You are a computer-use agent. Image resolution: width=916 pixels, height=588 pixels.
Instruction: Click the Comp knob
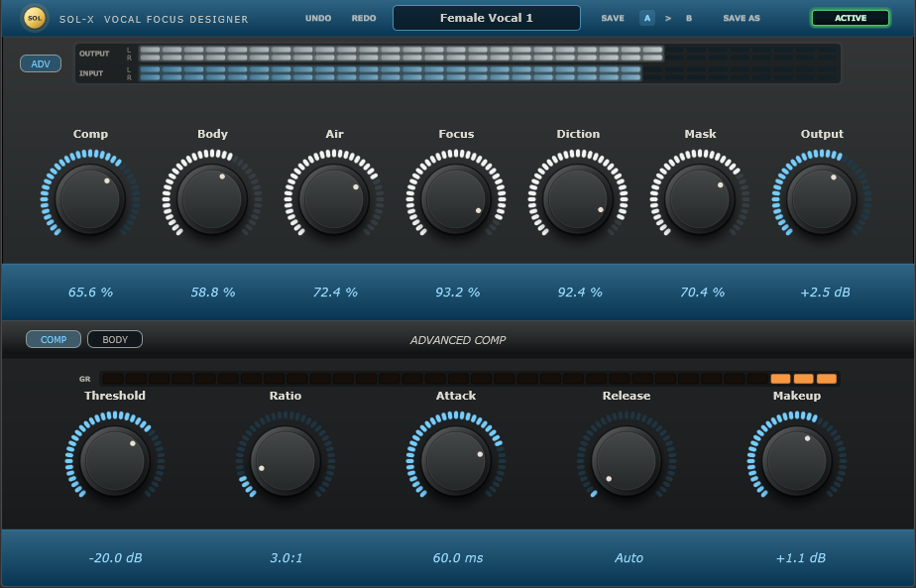click(90, 199)
